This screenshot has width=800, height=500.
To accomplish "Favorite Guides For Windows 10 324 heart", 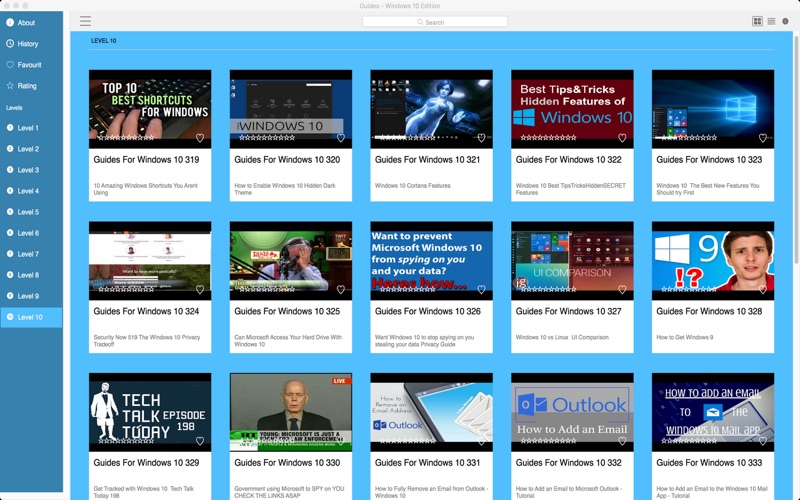I will [200, 289].
